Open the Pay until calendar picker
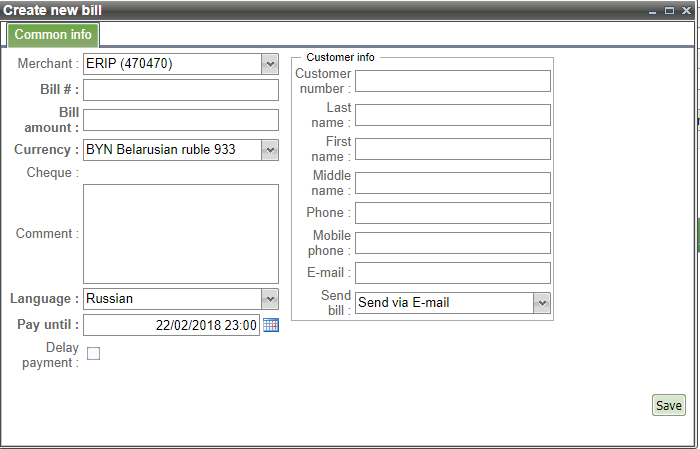This screenshot has height=449, width=700. click(271, 325)
